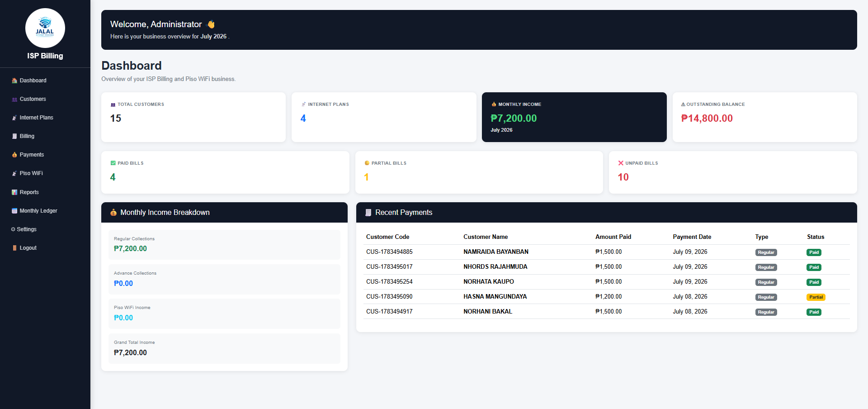Click the Customers people icon in sidebar

[14, 99]
